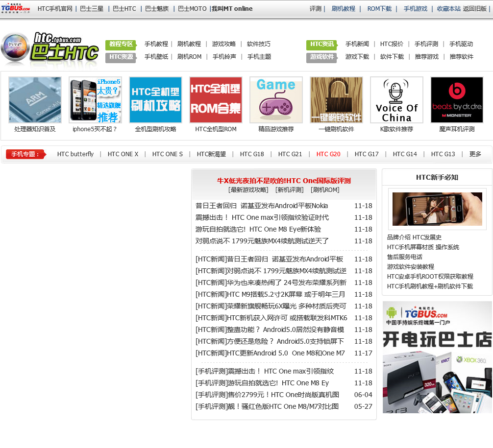This screenshot has width=493, height=448.
Task: Click the [新机评测] link
Action: point(289,190)
